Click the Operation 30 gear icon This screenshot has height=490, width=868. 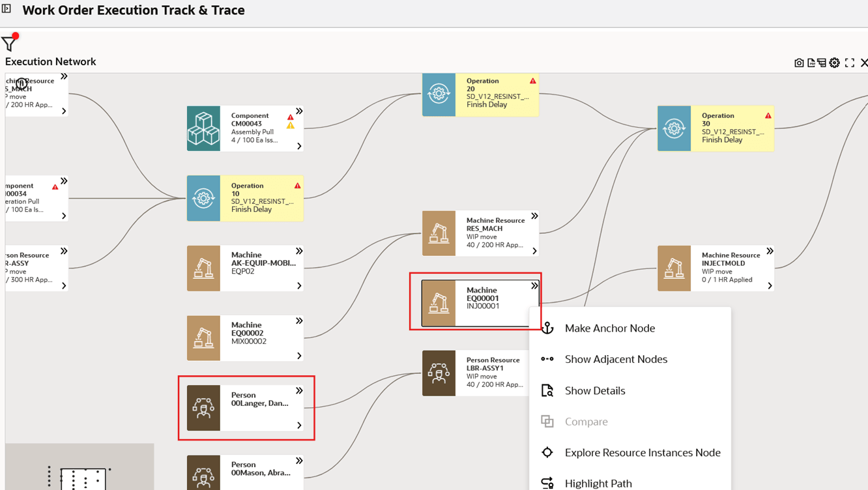[x=674, y=128]
